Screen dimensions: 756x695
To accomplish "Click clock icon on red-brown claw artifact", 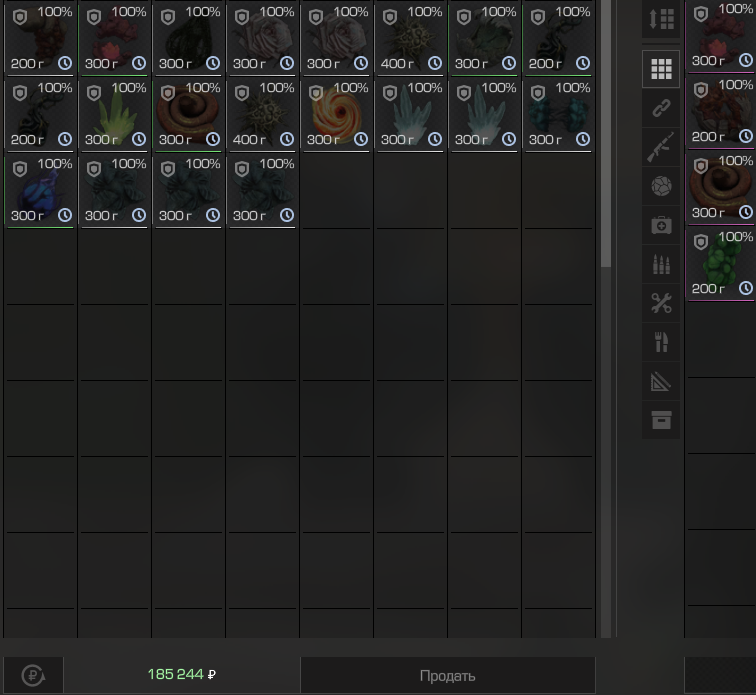I will point(746,136).
